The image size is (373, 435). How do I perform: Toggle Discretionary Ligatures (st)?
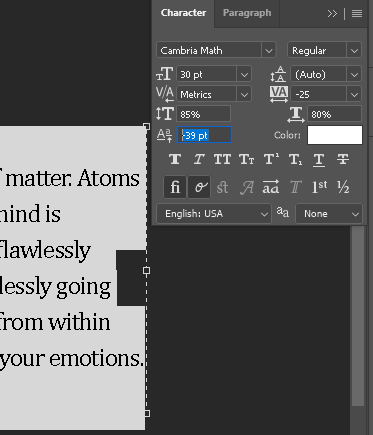(x=222, y=187)
